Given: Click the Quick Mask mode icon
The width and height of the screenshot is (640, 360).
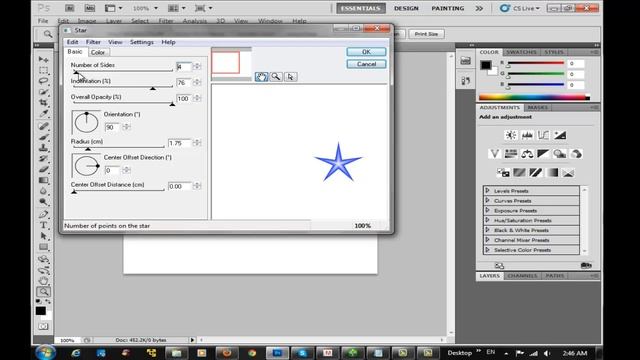Looking at the screenshot, I should click(43, 327).
